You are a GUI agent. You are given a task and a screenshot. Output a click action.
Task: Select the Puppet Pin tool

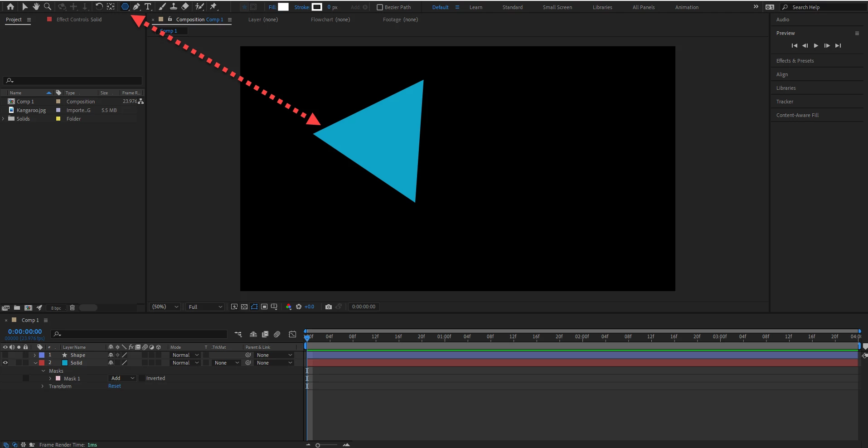[213, 7]
